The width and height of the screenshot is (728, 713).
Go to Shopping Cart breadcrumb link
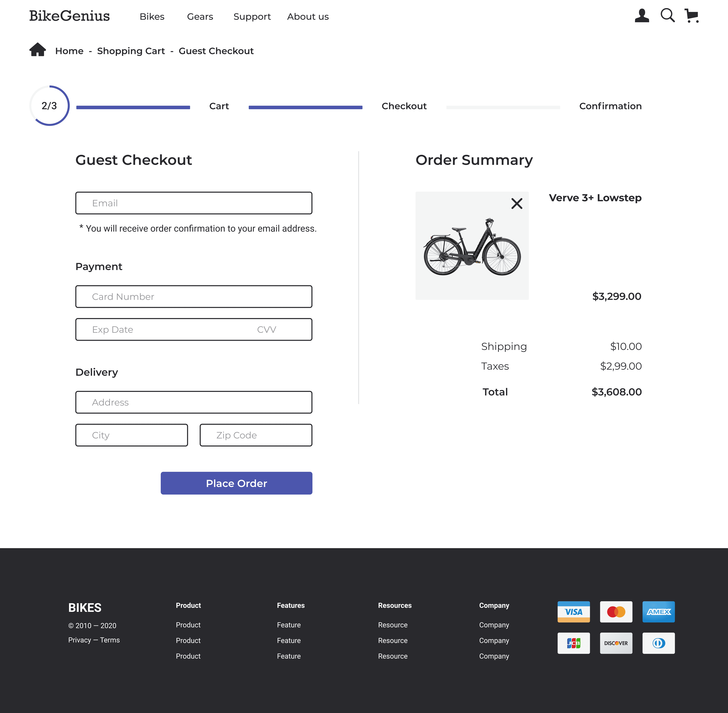click(131, 51)
